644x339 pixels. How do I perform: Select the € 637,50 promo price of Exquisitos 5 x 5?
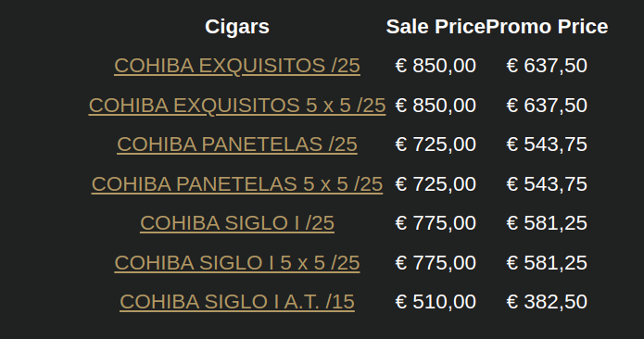[547, 105]
